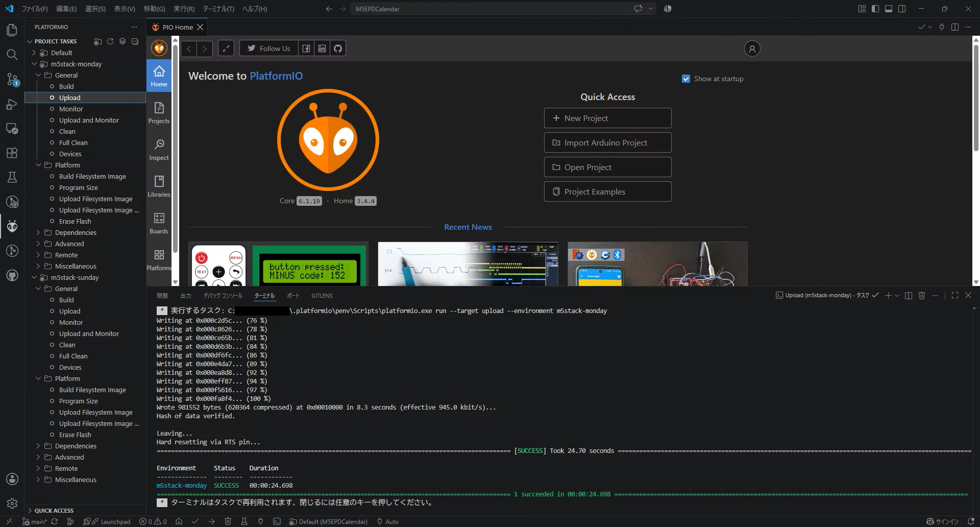
Task: Open PIO account profile icon
Action: (752, 49)
